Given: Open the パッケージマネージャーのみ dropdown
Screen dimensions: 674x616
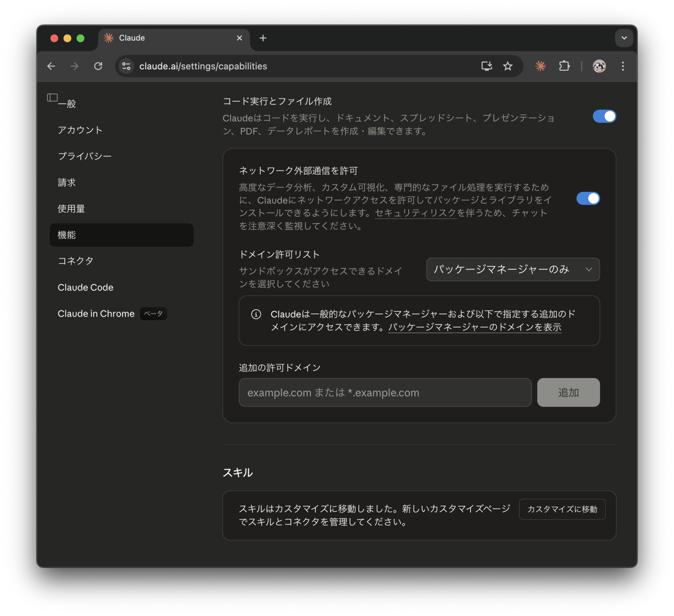Looking at the screenshot, I should coord(513,269).
